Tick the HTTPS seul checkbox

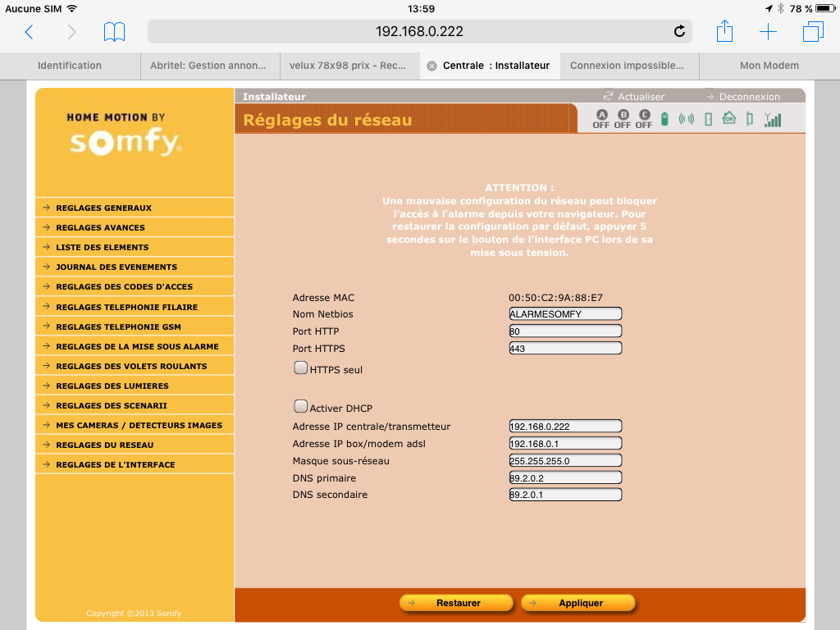coord(300,367)
